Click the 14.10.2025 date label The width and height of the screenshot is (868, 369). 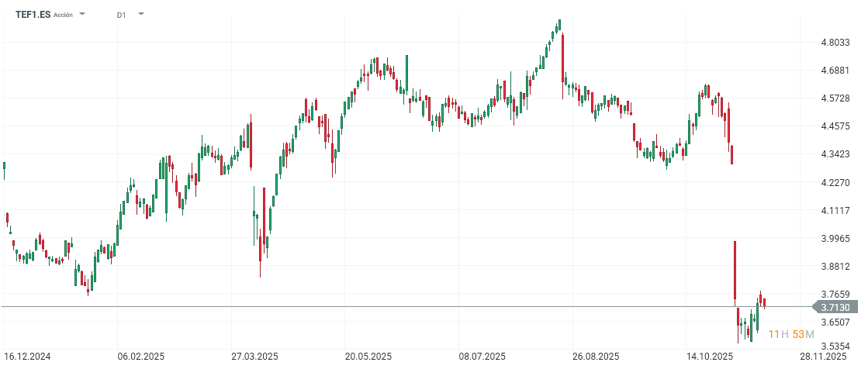coord(711,357)
